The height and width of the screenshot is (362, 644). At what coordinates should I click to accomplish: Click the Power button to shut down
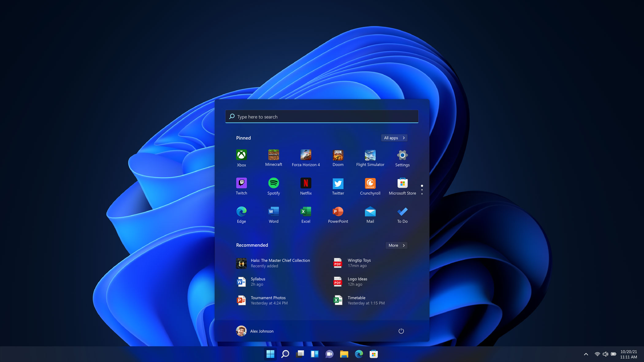[401, 331]
